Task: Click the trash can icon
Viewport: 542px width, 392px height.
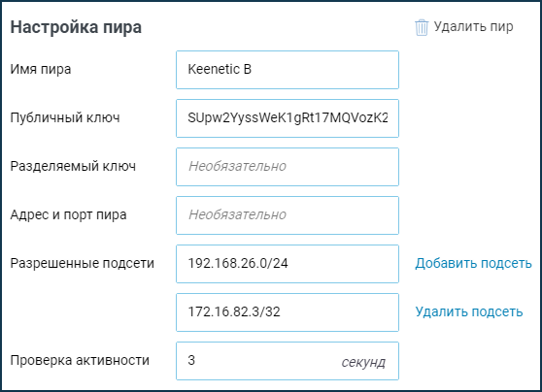Action: click(x=422, y=27)
